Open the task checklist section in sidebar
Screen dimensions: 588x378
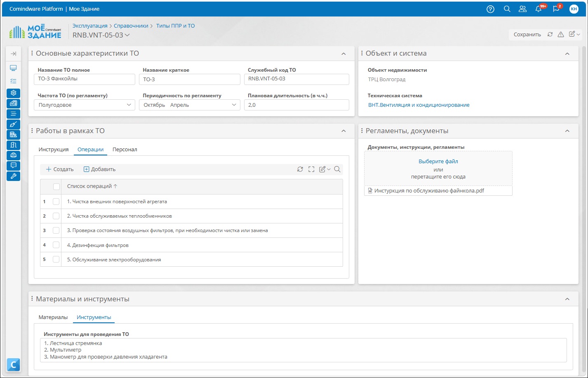(x=13, y=81)
